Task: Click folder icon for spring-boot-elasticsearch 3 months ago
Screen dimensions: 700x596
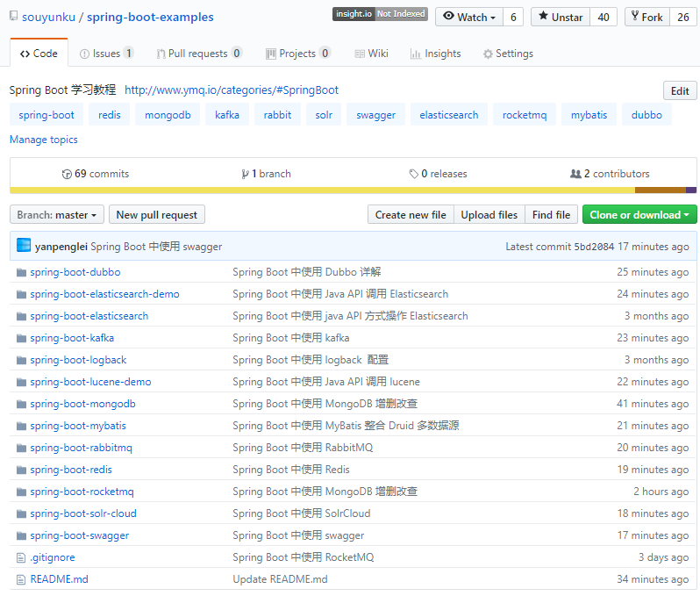Action: [x=21, y=316]
